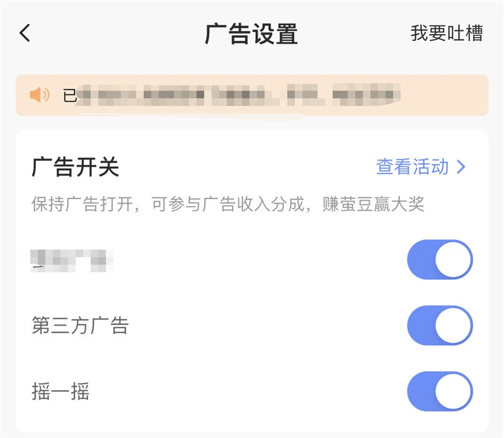Viewport: 504px width, 438px height.
Task: Turn off the 摇一摇 switch
Action: [440, 391]
